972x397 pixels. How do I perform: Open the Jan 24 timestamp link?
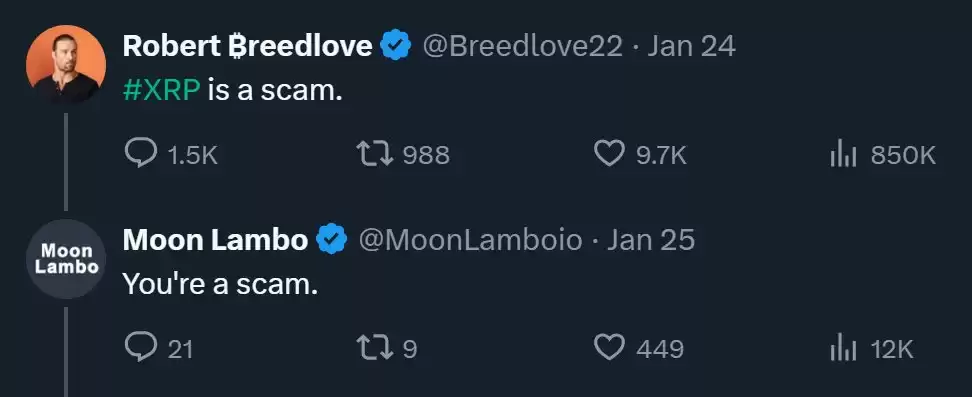691,47
